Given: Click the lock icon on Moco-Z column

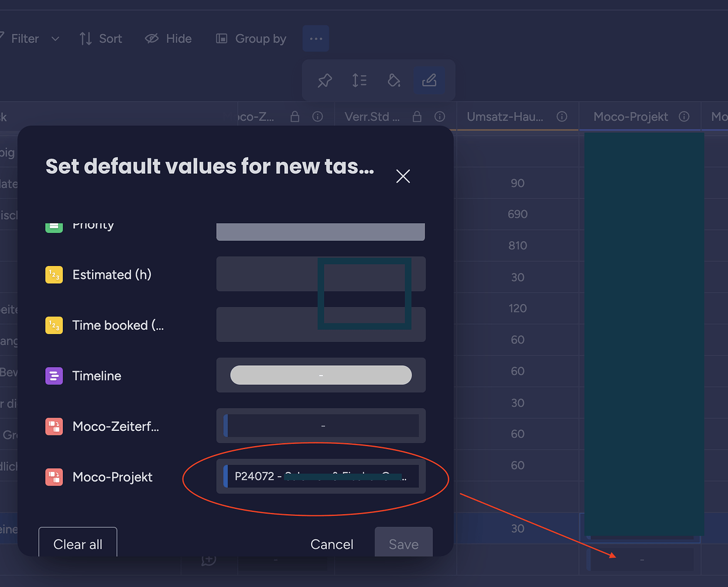Looking at the screenshot, I should click(295, 116).
